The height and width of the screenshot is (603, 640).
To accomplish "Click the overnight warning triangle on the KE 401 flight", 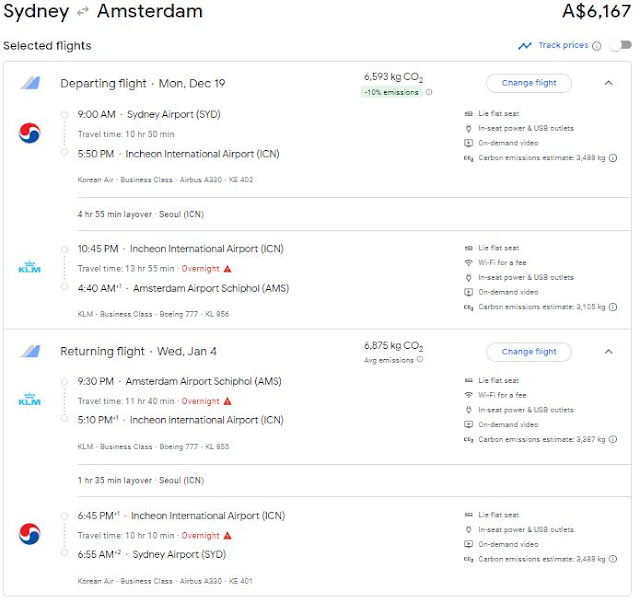I will coord(227,535).
